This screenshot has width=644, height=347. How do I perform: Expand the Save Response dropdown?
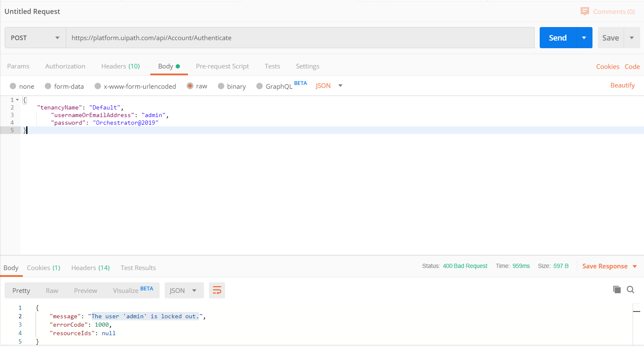click(x=634, y=266)
